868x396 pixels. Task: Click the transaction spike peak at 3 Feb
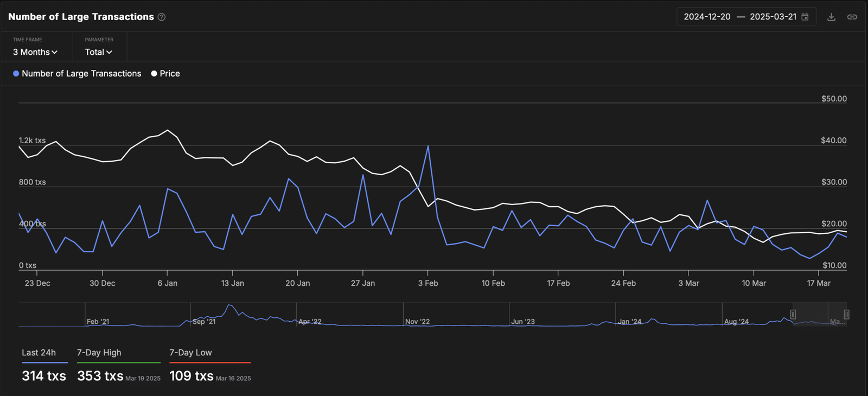coord(428,146)
